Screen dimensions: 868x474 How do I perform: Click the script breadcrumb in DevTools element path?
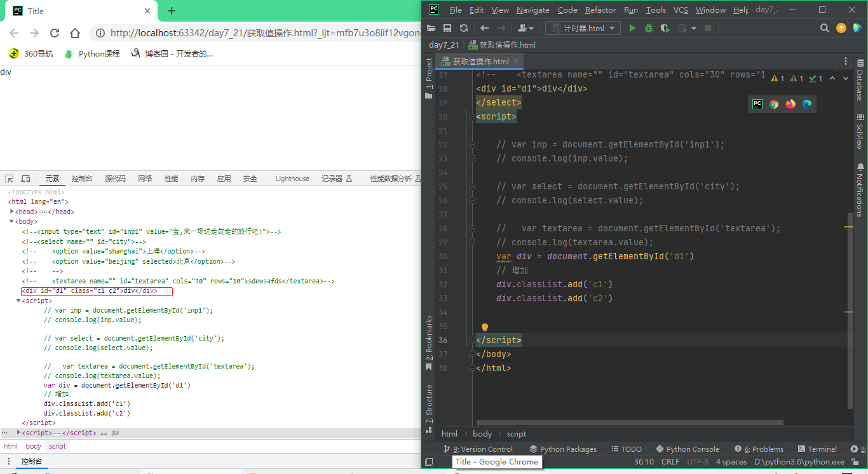pyautogui.click(x=57, y=446)
